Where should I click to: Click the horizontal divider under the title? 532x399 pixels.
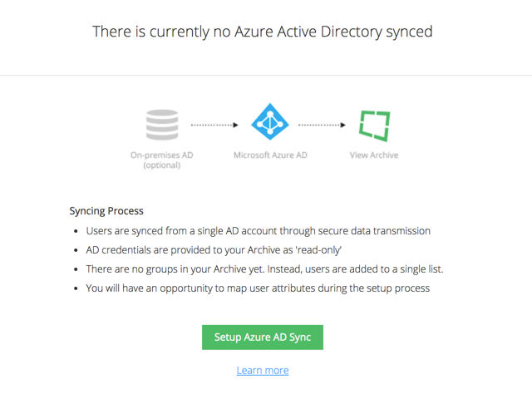pos(266,75)
